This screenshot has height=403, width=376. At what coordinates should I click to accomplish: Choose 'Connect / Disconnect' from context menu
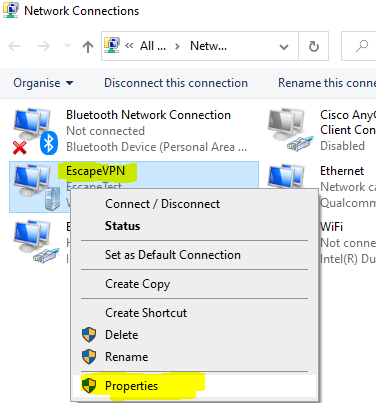(x=195, y=204)
